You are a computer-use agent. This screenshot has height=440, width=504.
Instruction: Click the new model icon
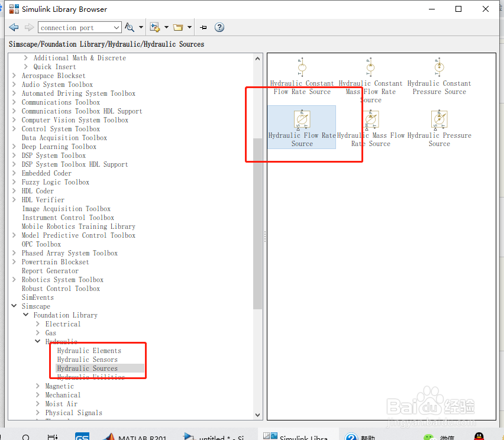point(155,27)
